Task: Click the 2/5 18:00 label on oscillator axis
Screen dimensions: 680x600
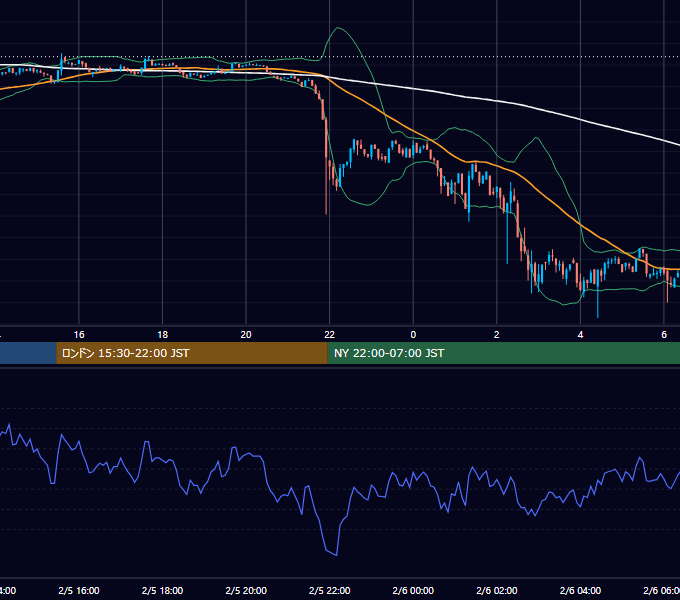Action: click(163, 590)
